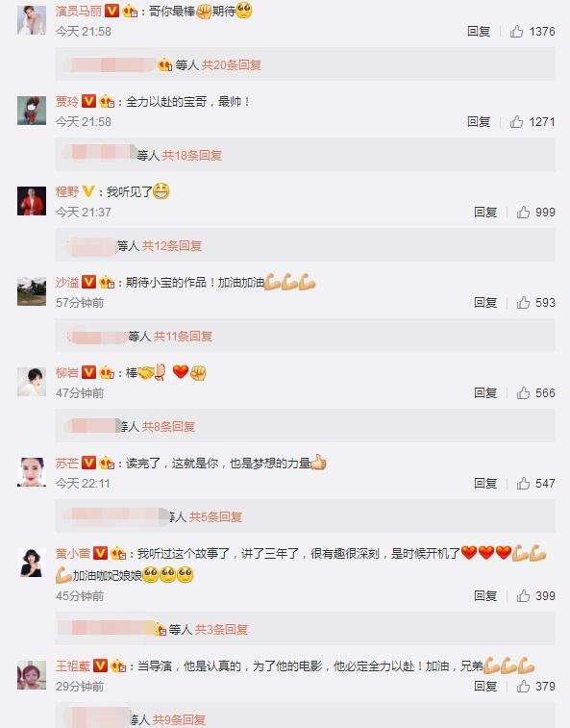Click the verified V badge next to 贾玲
The image size is (570, 728).
coord(88,101)
